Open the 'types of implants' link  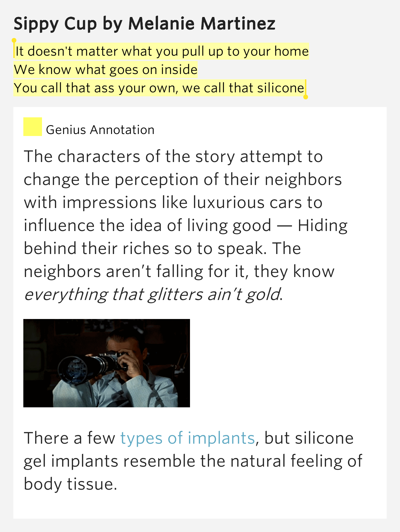point(188,438)
